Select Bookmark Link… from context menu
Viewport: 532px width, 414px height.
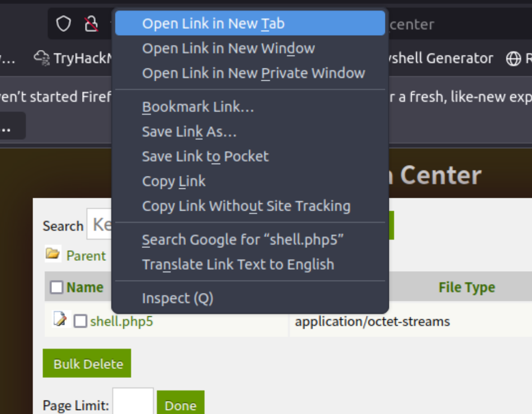pos(250,107)
